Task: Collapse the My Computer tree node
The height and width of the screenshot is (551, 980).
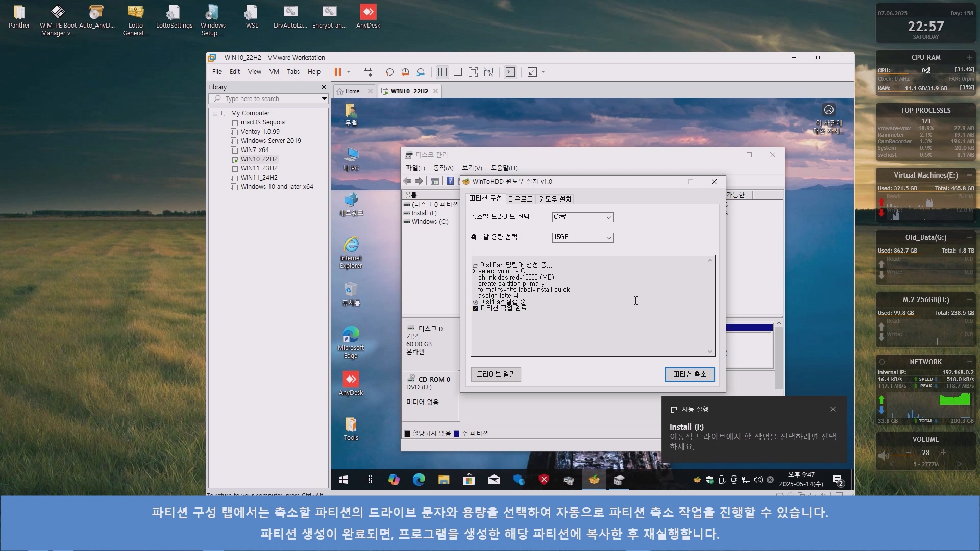Action: [215, 114]
